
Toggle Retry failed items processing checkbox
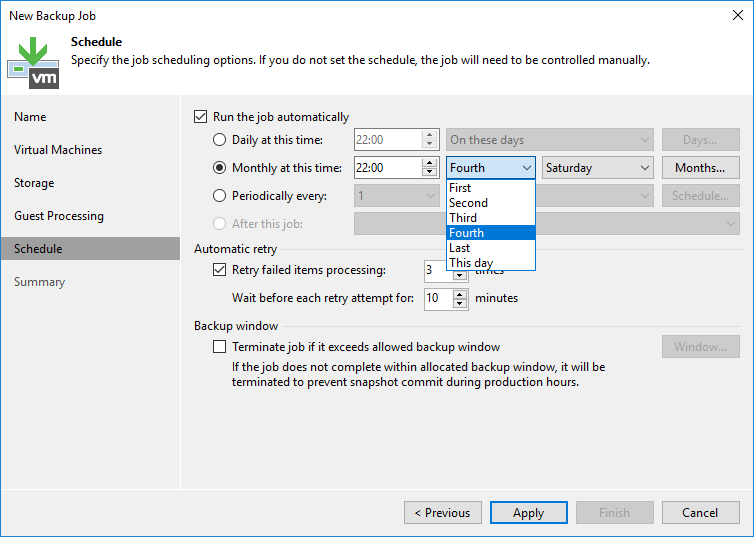click(x=220, y=270)
